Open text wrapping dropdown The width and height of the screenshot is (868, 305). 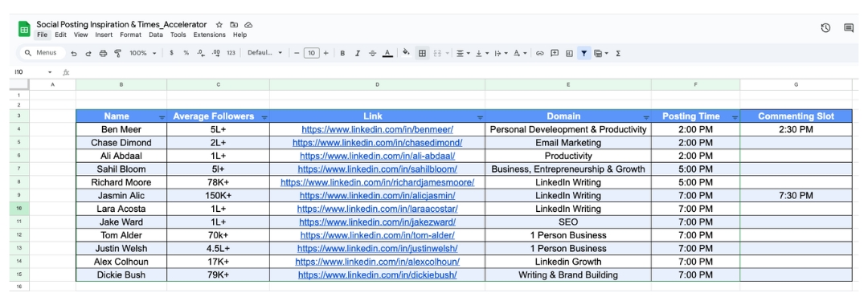[501, 53]
